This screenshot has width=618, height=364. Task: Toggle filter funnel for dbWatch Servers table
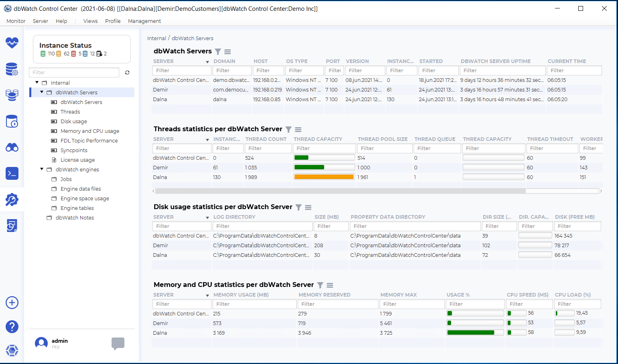pos(218,52)
